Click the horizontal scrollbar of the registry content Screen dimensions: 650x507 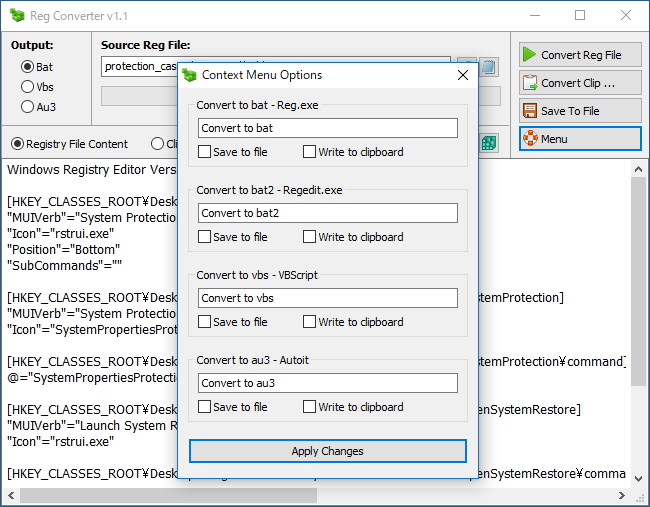[170, 495]
